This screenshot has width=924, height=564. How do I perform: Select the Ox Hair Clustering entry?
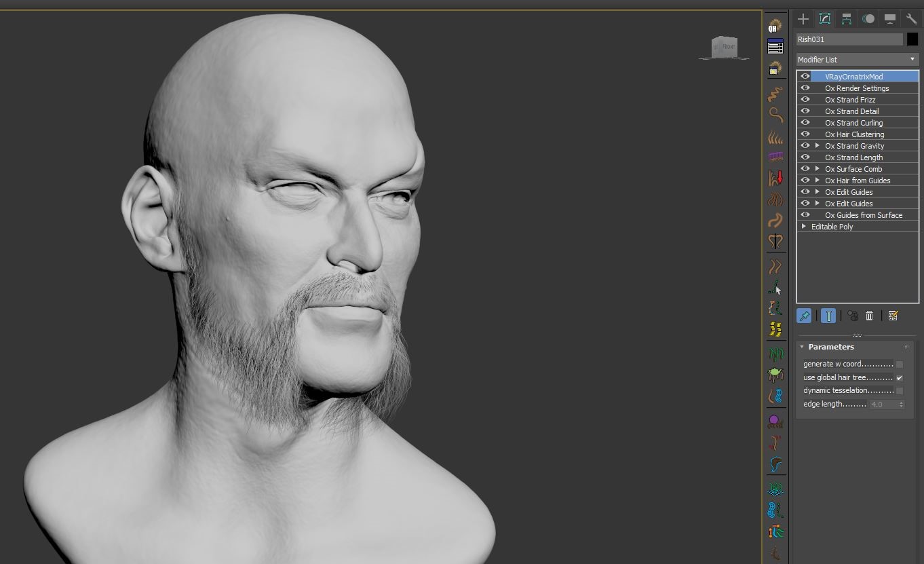(858, 134)
